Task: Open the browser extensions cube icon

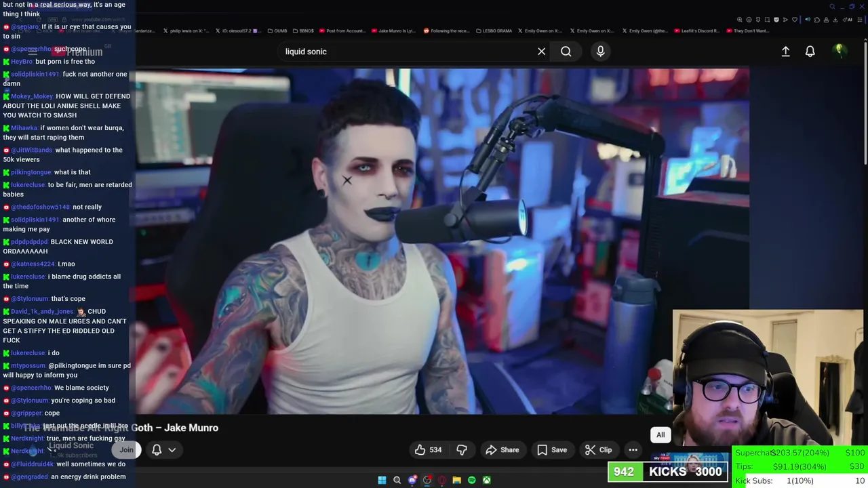Action: coord(817,20)
